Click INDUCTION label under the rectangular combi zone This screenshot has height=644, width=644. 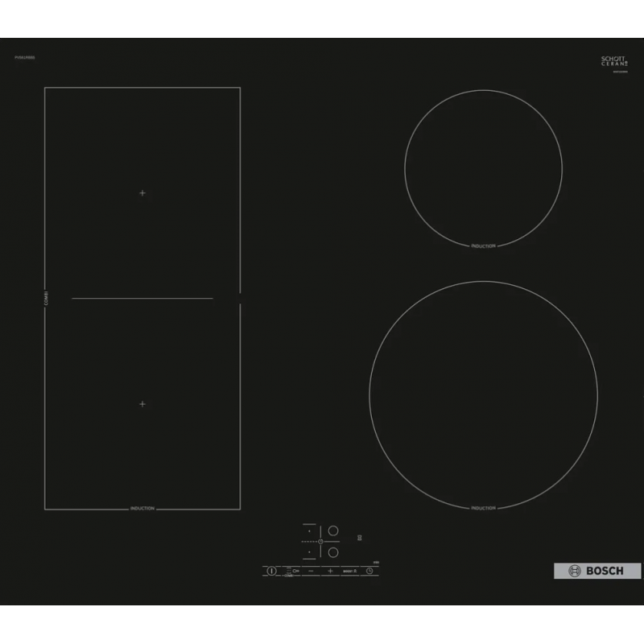pos(142,509)
